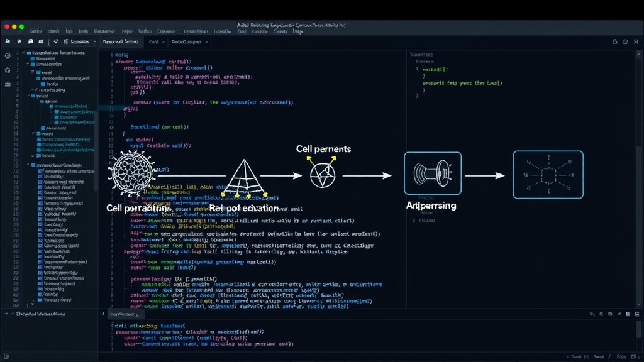644x362 pixels.
Task: Click the bottom-left status bar circle icon
Action: coord(6,356)
